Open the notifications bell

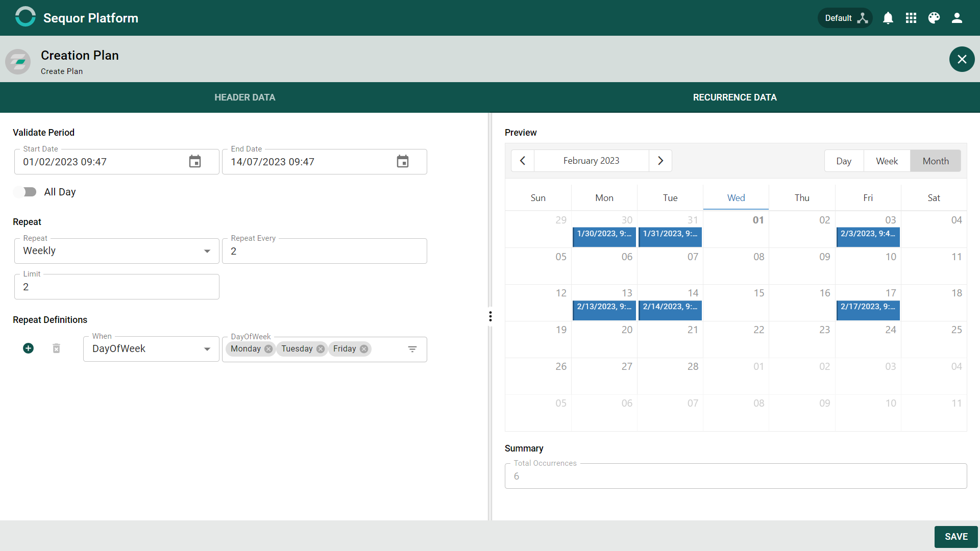coord(888,18)
